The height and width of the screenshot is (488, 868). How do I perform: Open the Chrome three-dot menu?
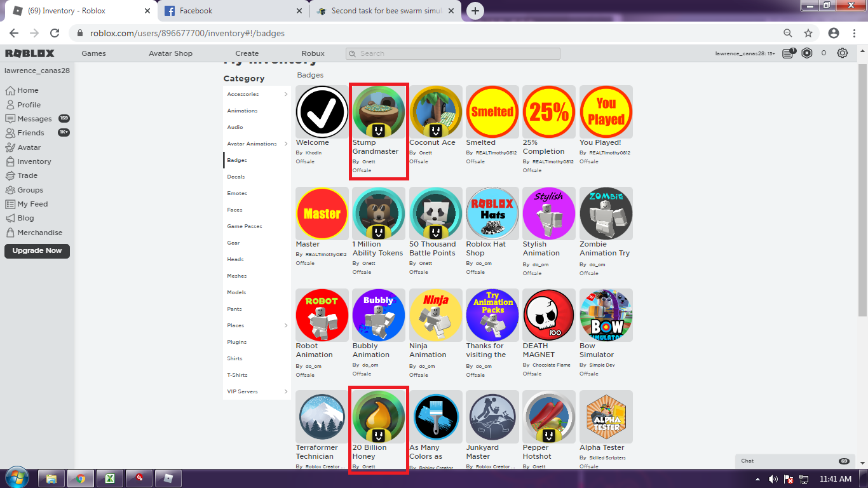click(x=855, y=33)
